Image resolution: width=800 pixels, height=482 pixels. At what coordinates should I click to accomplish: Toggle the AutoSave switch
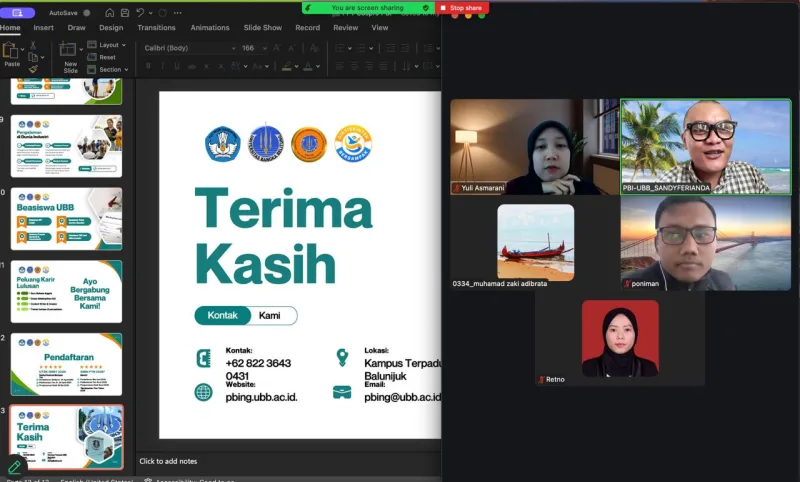coord(87,13)
